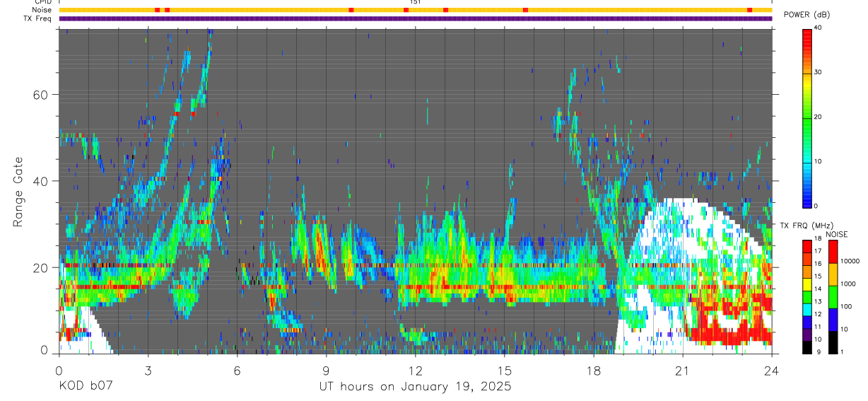Select hour 15 on the time axis

coord(505,371)
